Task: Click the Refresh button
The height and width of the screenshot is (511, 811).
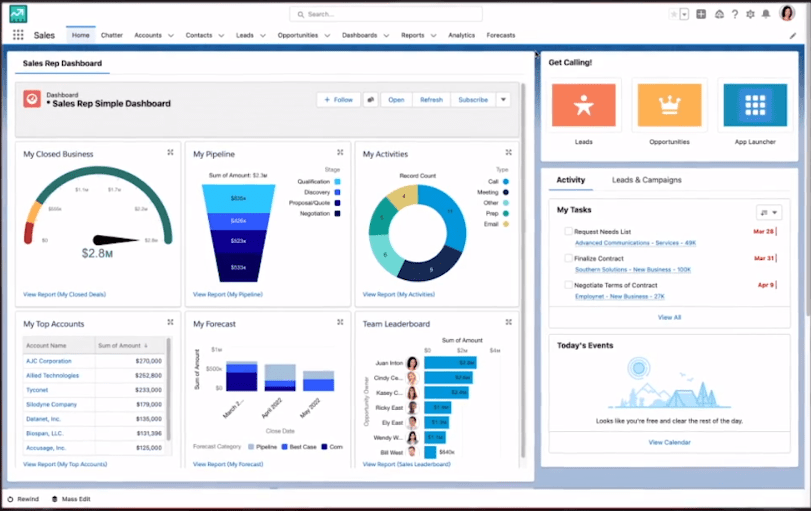Action: coord(431,100)
